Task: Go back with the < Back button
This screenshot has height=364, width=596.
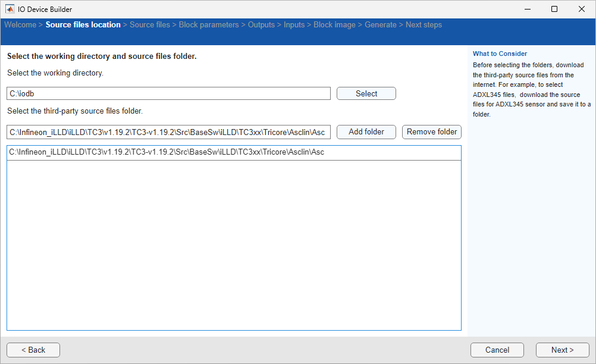Action: [33, 350]
